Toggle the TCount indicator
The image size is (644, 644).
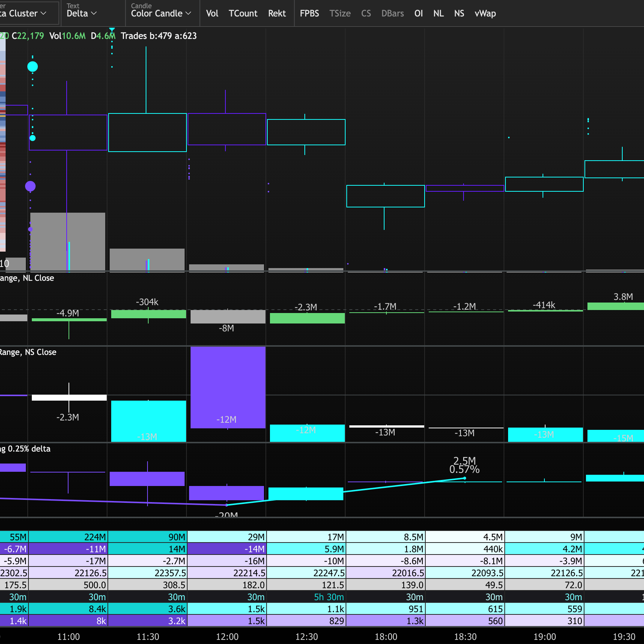point(243,13)
